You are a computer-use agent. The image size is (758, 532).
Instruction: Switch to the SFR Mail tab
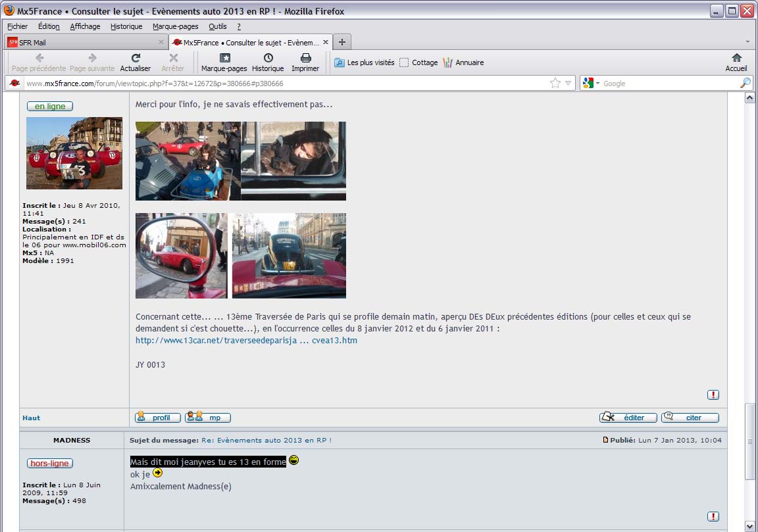point(86,43)
